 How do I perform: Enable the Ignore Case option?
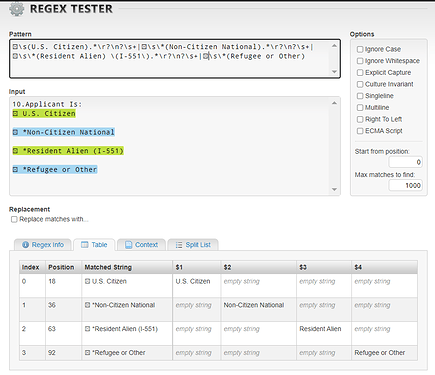[360, 49]
